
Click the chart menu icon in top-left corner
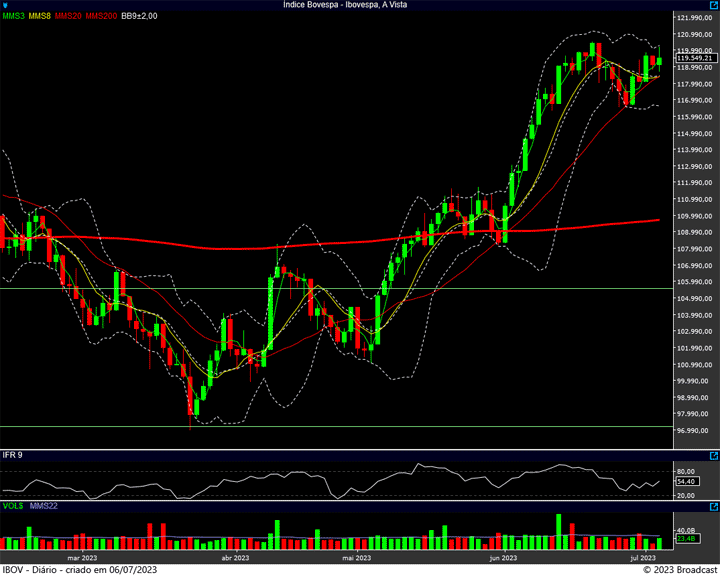click(x=6, y=5)
